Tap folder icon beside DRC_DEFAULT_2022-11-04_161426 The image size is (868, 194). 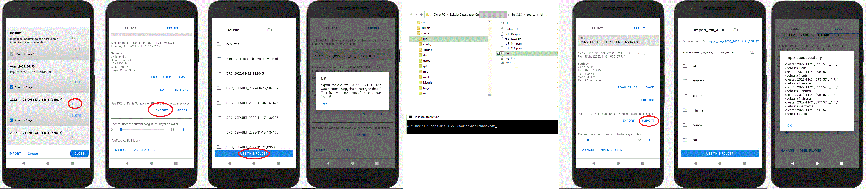point(219,103)
